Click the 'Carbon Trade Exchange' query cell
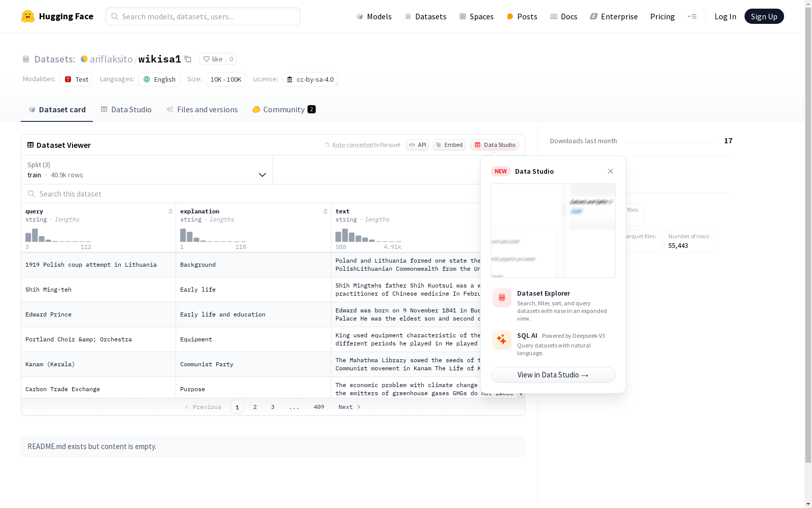The image size is (812, 508). [98, 388]
